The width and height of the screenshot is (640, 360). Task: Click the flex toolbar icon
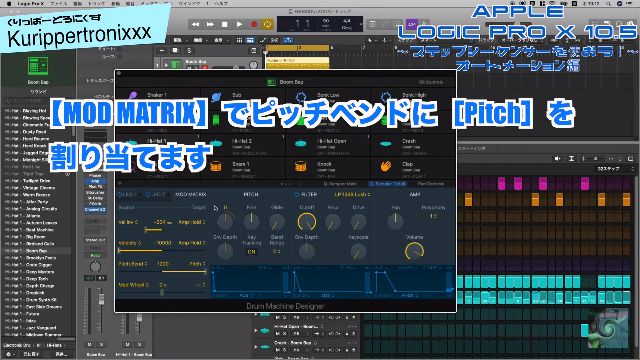coord(274,40)
